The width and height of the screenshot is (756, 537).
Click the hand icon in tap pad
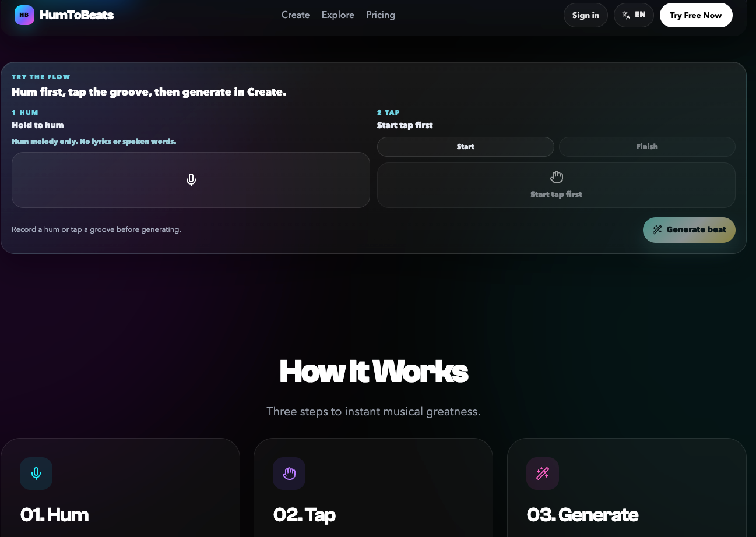[x=557, y=177]
